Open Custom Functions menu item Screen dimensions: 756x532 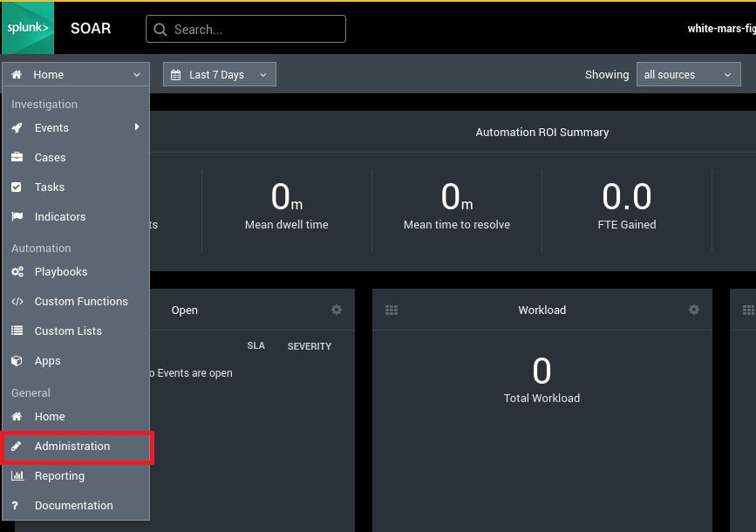(x=81, y=301)
